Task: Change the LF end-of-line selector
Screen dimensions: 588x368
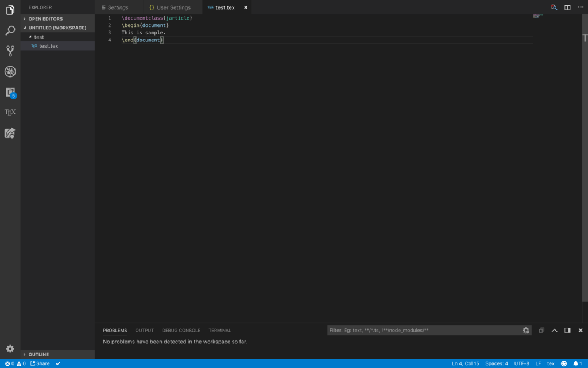Action: tap(538, 363)
